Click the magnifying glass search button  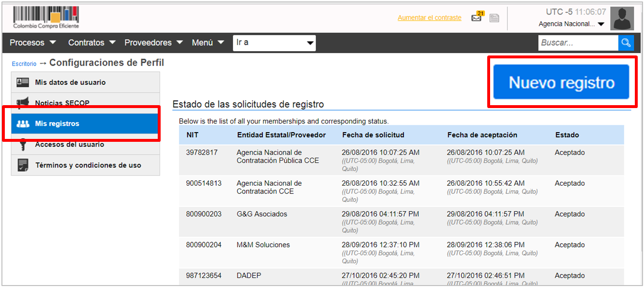coord(626,43)
